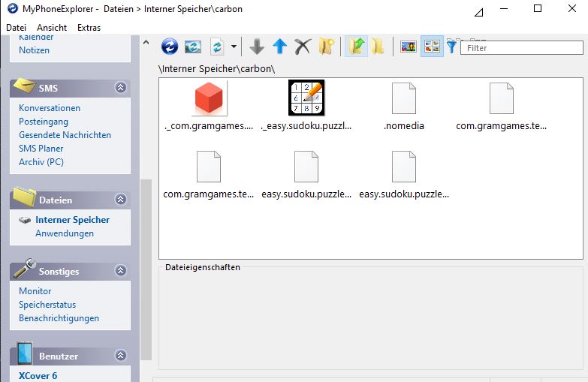Select the XCover 6 user entry
The width and height of the screenshot is (588, 382).
pyautogui.click(x=38, y=376)
